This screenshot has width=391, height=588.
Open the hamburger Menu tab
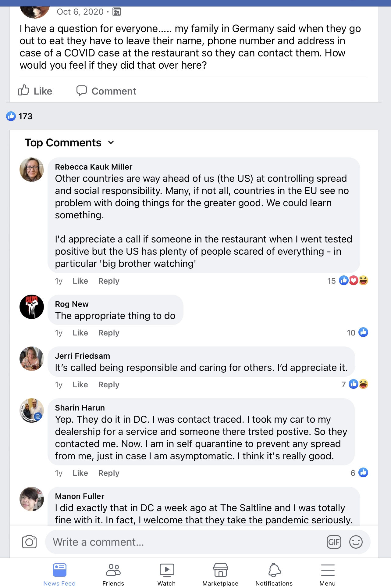tap(328, 575)
